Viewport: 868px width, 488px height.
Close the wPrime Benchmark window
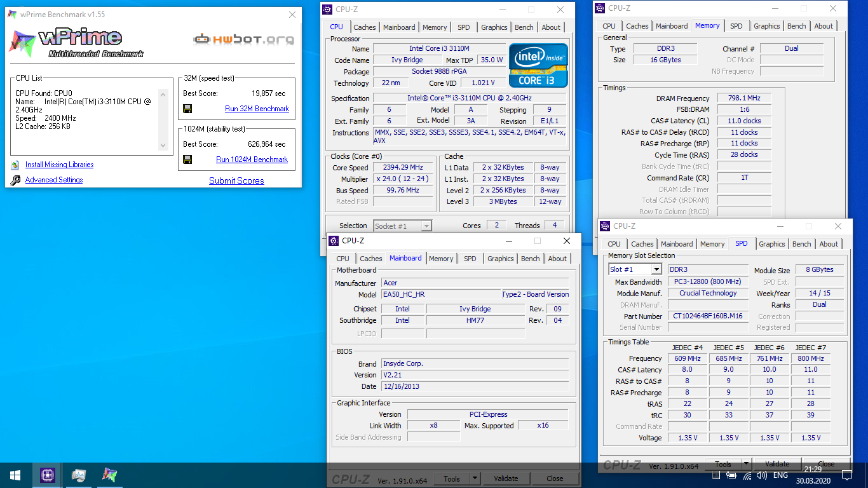(292, 15)
